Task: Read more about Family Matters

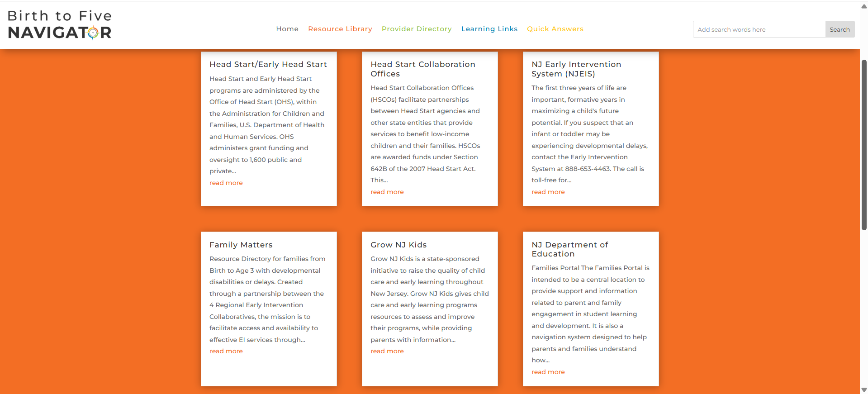Action: tap(226, 351)
